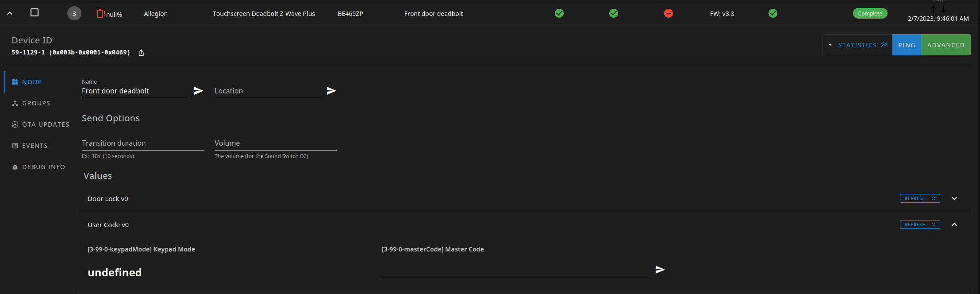The width and height of the screenshot is (980, 294).
Task: Select the Groups sidebar icon
Action: click(15, 103)
